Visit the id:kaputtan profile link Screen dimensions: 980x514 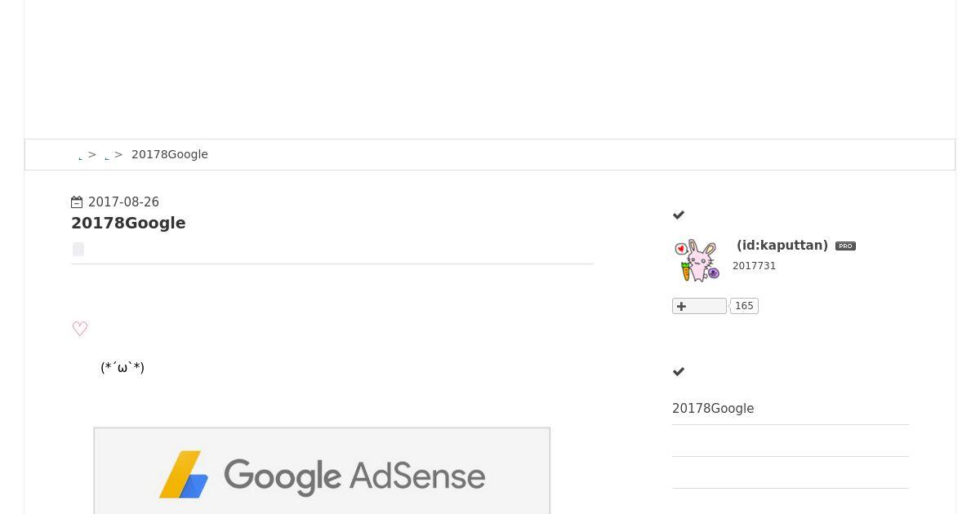[x=782, y=245]
